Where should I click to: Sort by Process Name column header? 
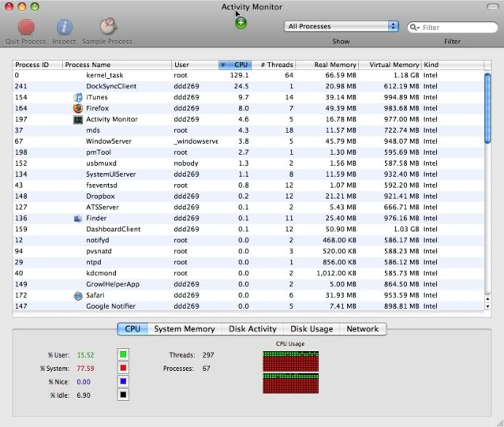[117, 65]
